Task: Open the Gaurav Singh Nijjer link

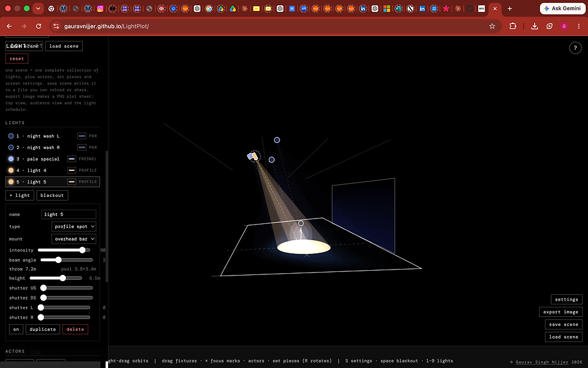Action: [x=542, y=362]
